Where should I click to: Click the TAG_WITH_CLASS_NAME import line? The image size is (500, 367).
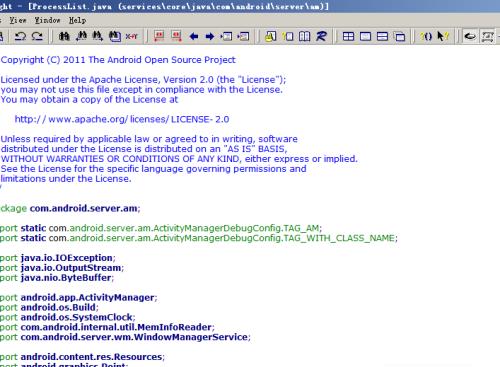[x=199, y=238]
